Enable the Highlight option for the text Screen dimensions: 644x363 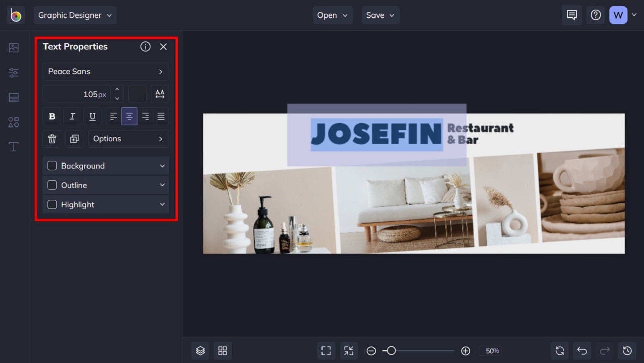click(52, 204)
